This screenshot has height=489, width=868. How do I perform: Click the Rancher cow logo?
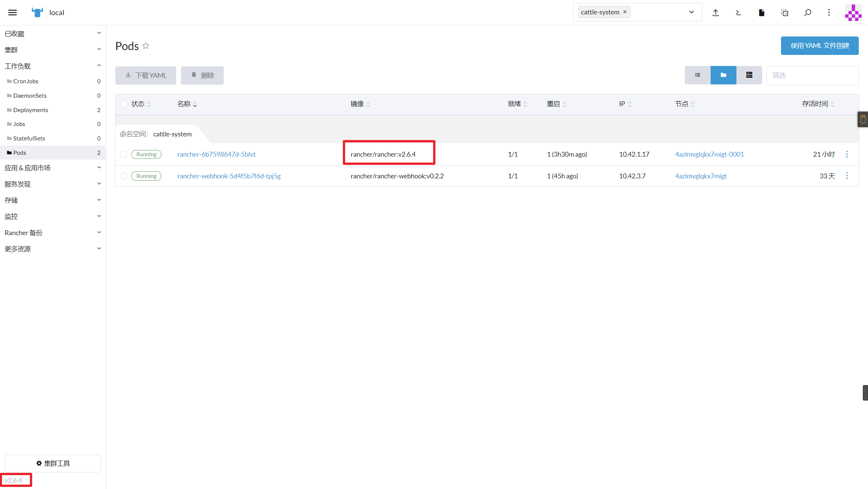tap(37, 13)
